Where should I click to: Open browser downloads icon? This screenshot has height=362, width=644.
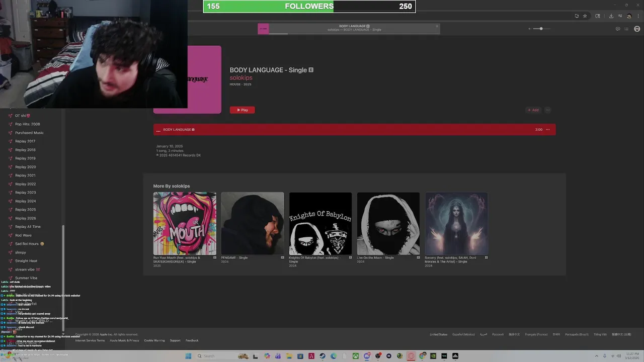pyautogui.click(x=611, y=16)
